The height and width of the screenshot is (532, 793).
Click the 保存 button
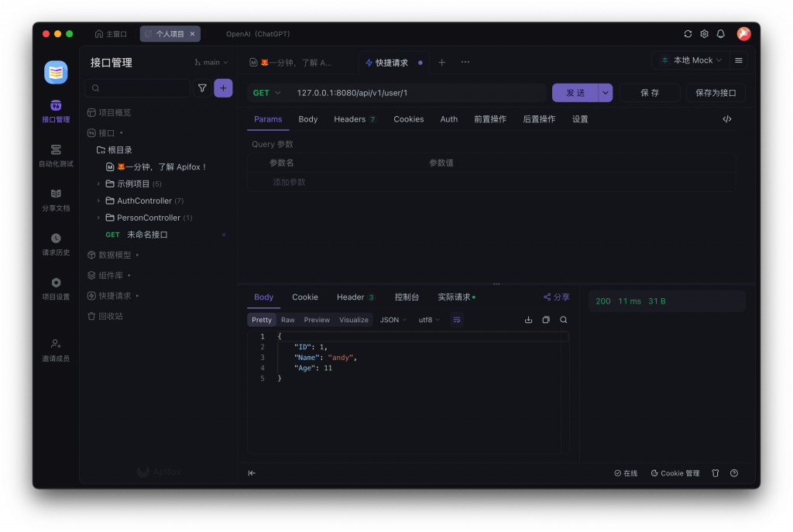tap(650, 93)
